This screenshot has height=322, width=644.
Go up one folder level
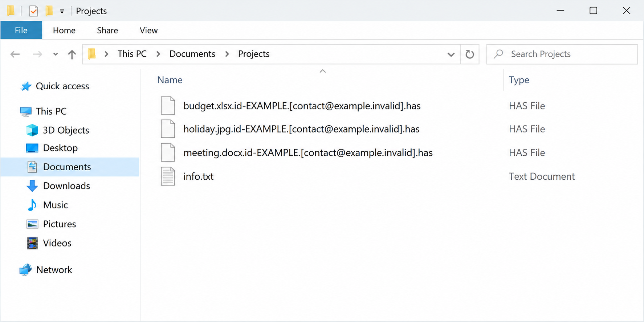pyautogui.click(x=72, y=54)
